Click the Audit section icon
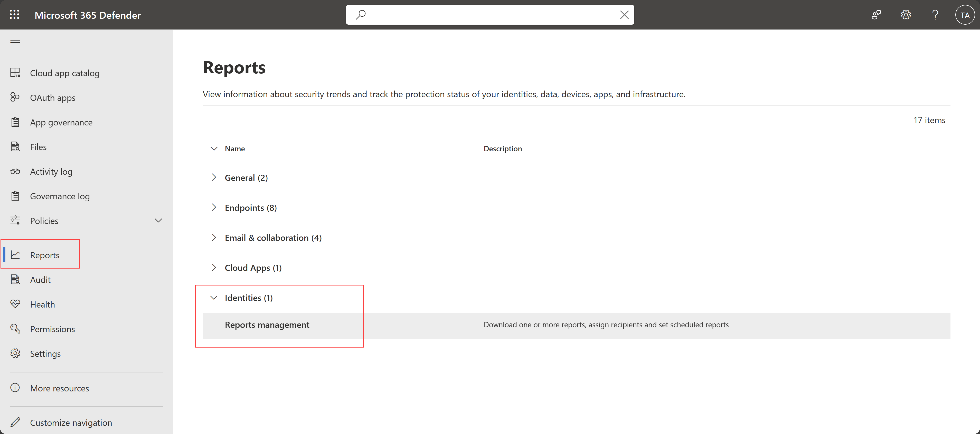Screen dimensions: 980x434 [x=16, y=279]
